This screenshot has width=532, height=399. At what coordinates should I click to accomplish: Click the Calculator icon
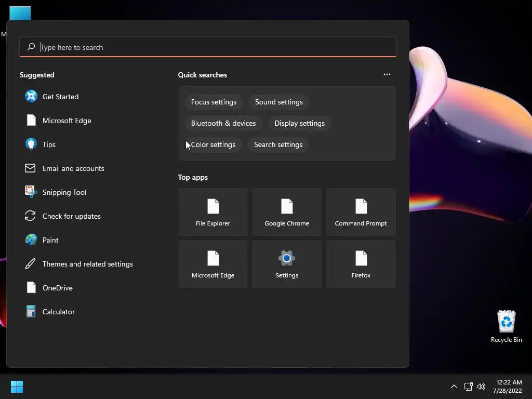(x=31, y=311)
